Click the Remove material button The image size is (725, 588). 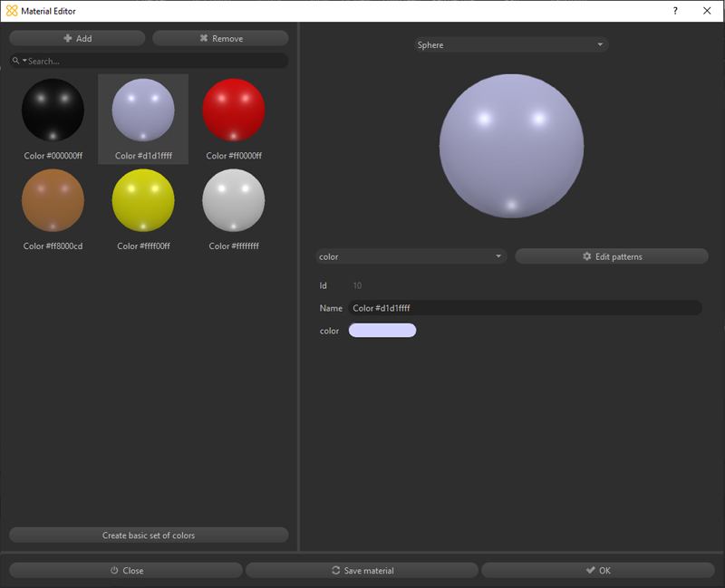220,38
